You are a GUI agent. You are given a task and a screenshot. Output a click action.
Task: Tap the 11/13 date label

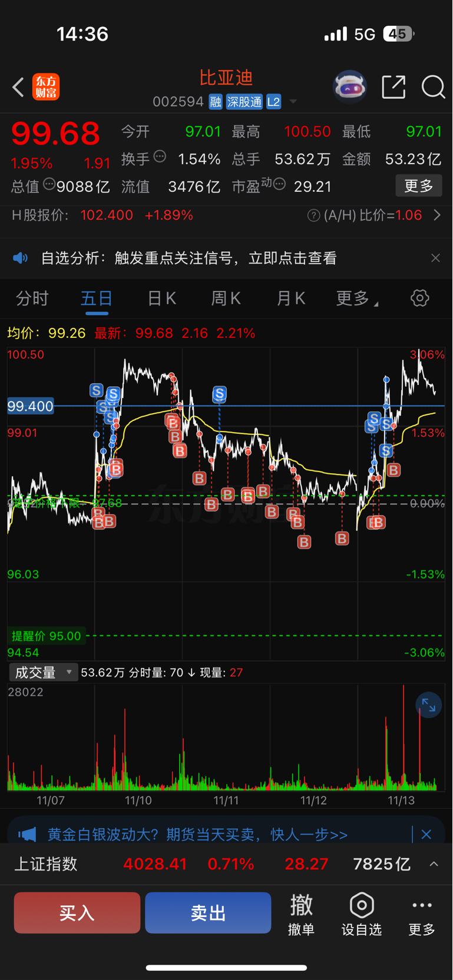(401, 800)
